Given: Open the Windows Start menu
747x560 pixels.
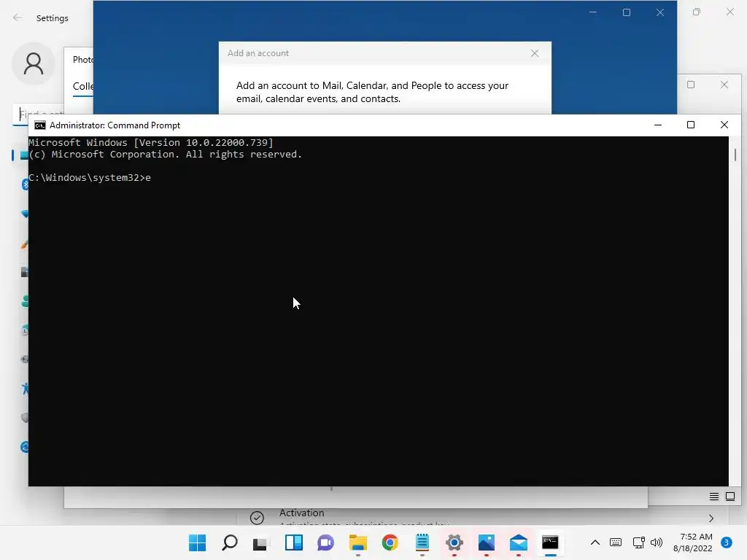Looking at the screenshot, I should click(197, 542).
